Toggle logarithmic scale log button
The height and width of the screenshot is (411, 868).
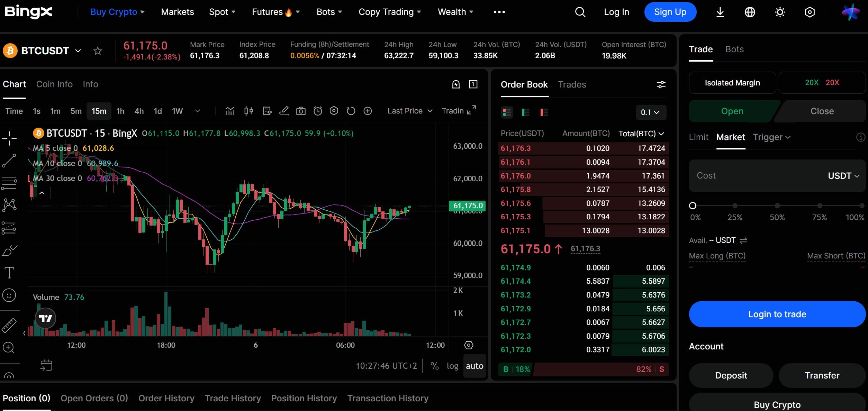tap(452, 366)
